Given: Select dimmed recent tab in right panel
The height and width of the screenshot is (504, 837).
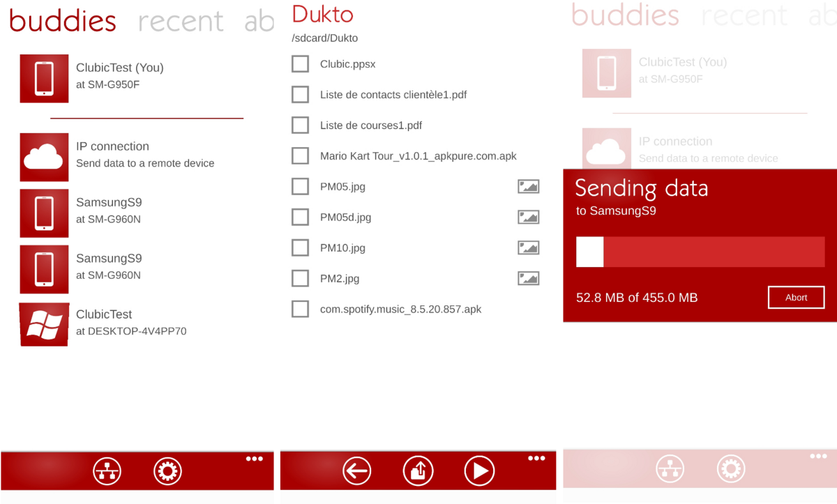Looking at the screenshot, I should 744,16.
